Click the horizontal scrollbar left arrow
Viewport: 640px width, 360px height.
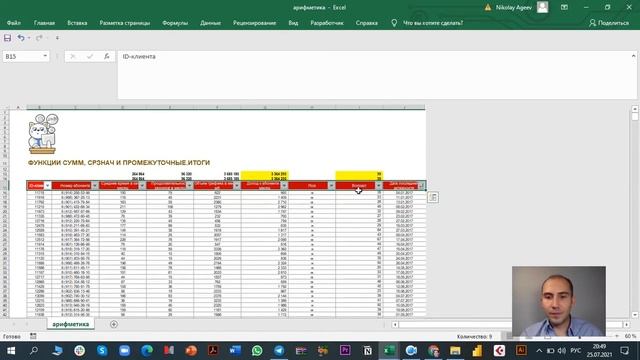click(395, 324)
